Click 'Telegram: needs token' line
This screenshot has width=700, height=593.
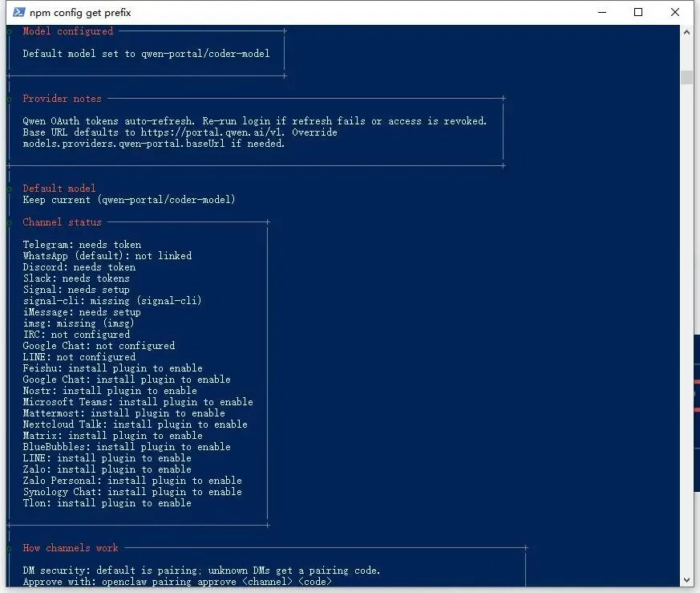(82, 245)
